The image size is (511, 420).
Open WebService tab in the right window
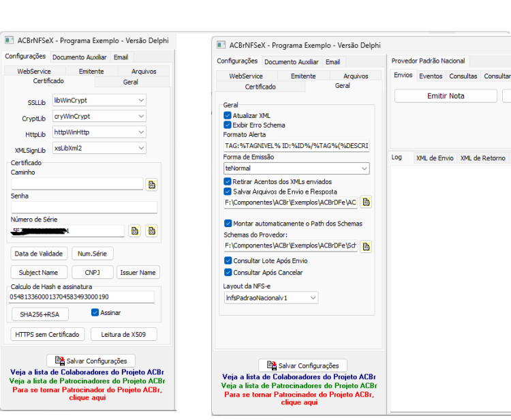click(x=246, y=76)
